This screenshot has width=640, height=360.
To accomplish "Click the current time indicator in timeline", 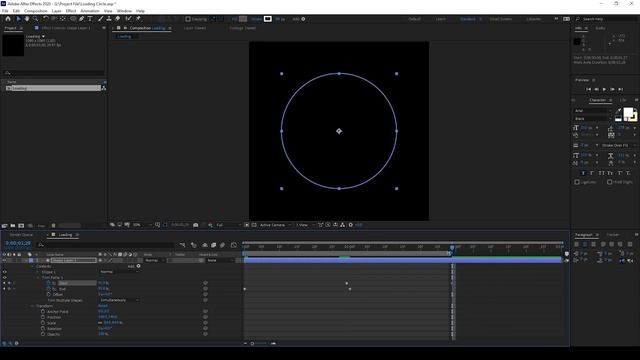I will 452,247.
